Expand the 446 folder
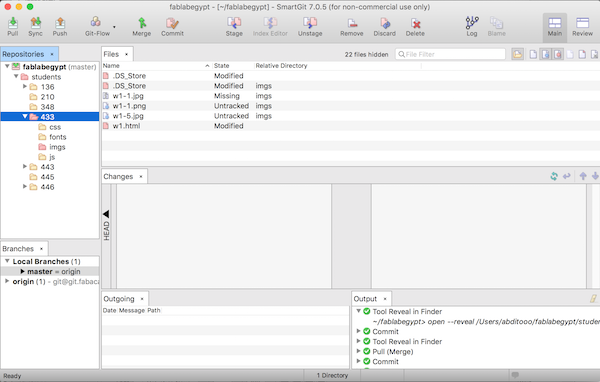The width and height of the screenshot is (600, 382). pyautogui.click(x=25, y=186)
